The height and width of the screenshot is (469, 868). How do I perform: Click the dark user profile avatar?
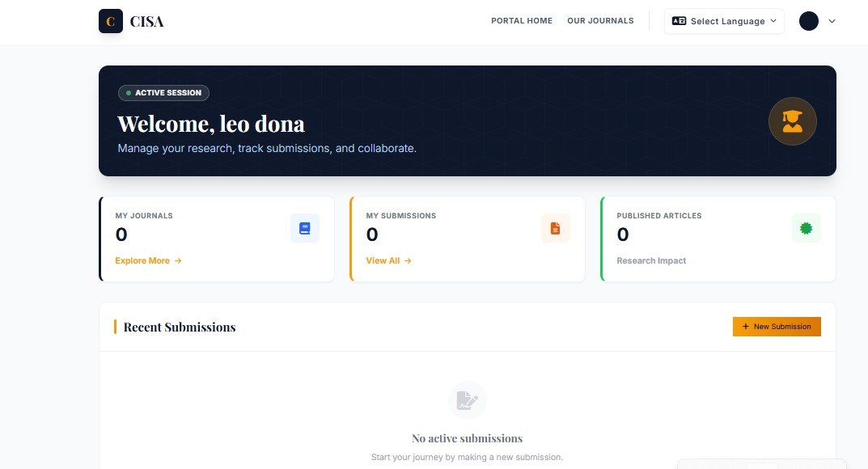[x=808, y=21]
